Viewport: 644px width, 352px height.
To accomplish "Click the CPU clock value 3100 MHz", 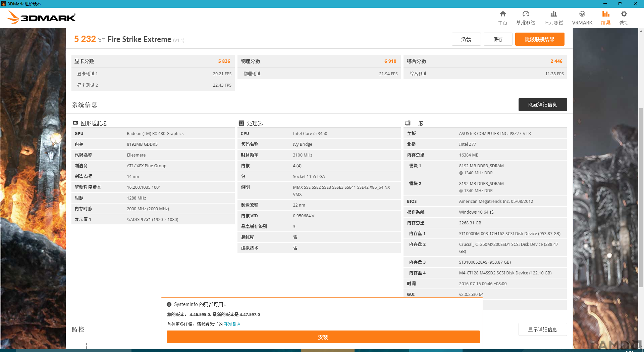I will (x=303, y=155).
